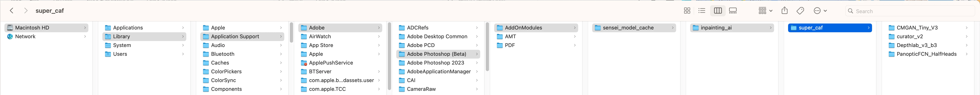Open the AirWatch folder
980x95 pixels.
pos(340,36)
